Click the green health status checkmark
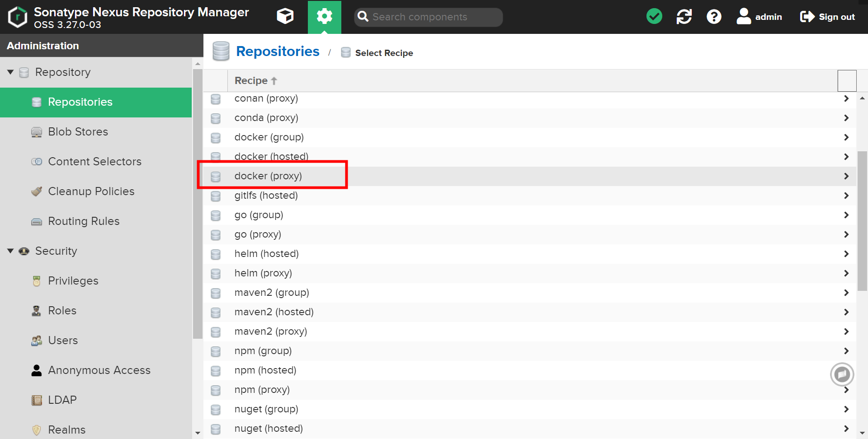Screen dimensions: 868x439 point(654,16)
